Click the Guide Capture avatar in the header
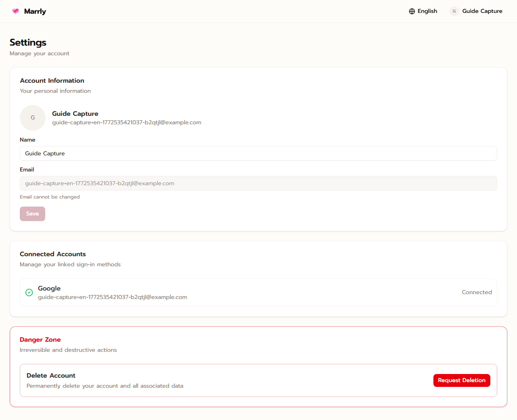 tap(454, 11)
